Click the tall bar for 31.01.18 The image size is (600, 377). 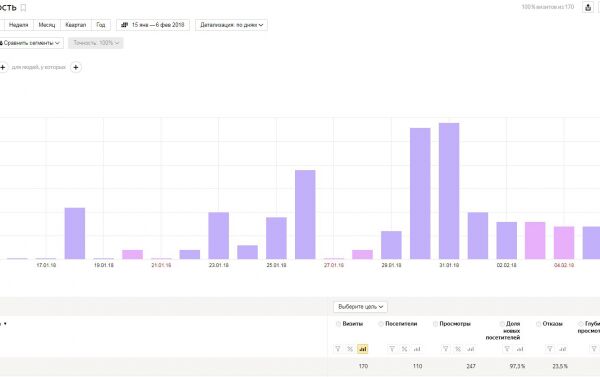point(449,191)
